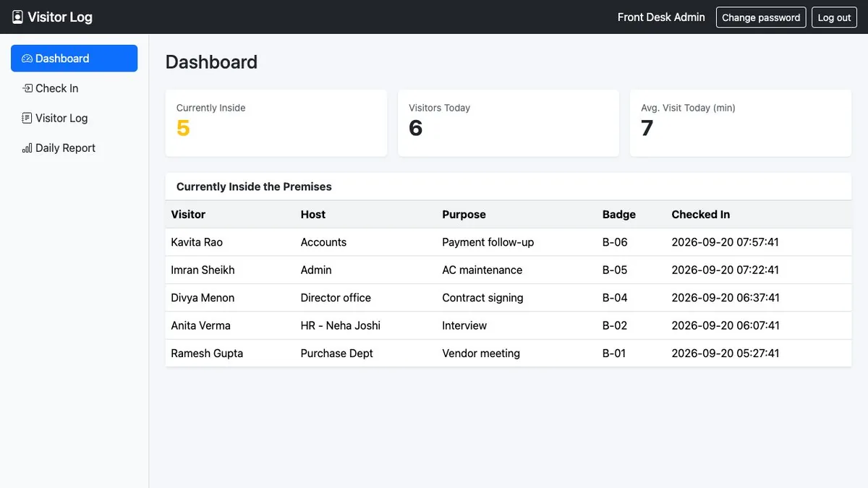This screenshot has width=868, height=488.
Task: Click the Badge column header
Action: click(619, 215)
